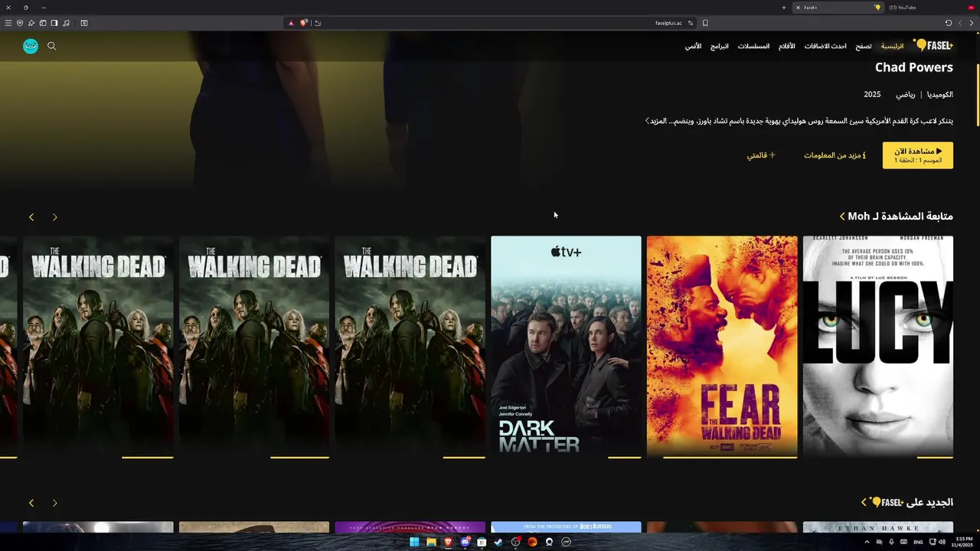This screenshot has width=980, height=551.
Task: Open Brave VPN shield icon in toolbar
Action: click(x=20, y=23)
